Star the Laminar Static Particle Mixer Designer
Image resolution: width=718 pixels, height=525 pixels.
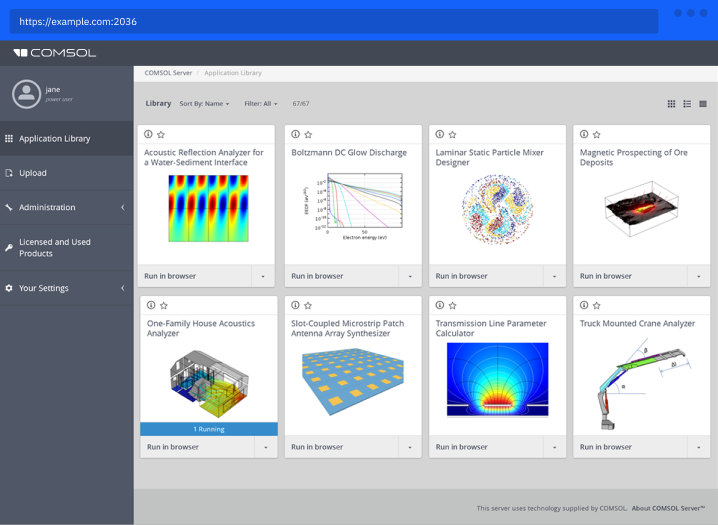click(452, 135)
